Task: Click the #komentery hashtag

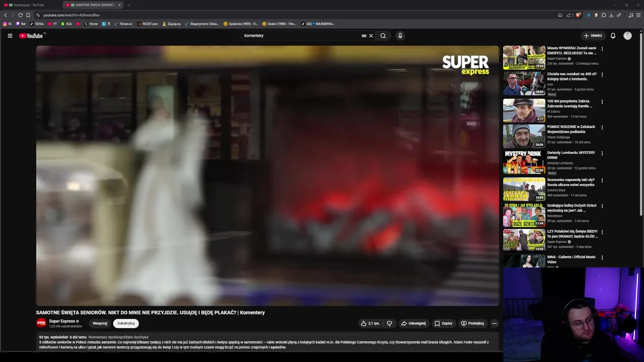Action: tap(98, 337)
